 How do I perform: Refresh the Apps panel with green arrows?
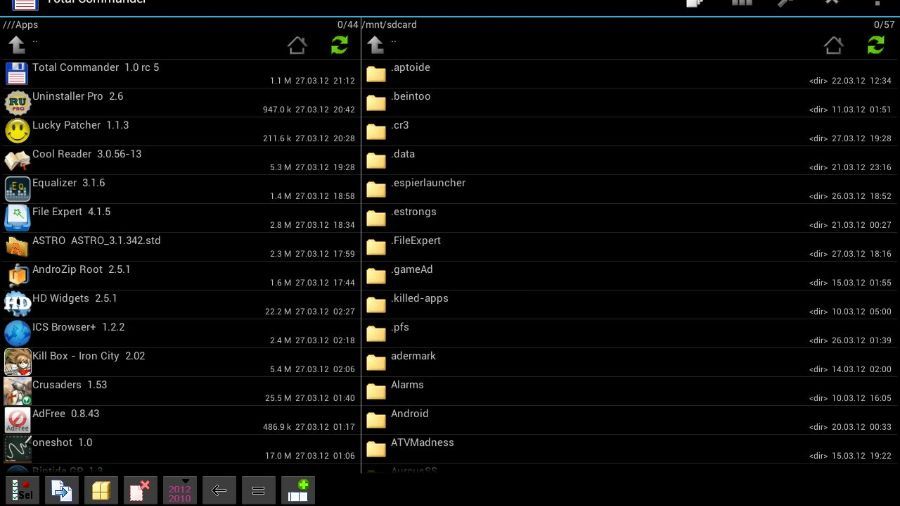pos(340,45)
